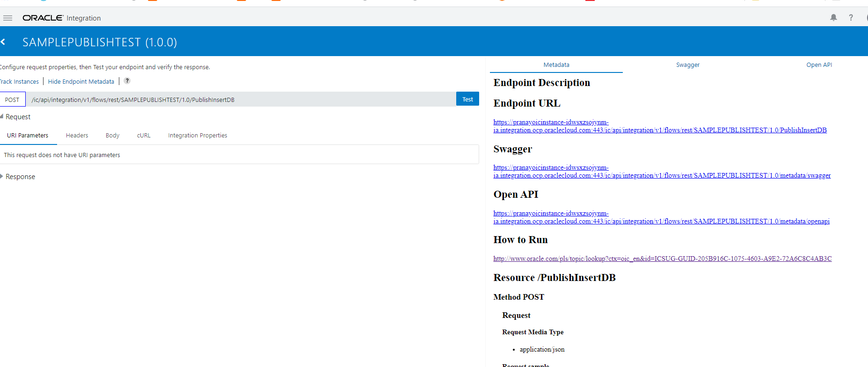Switch to the Open API tab
Viewport: 868px width, 367px height.
819,65
